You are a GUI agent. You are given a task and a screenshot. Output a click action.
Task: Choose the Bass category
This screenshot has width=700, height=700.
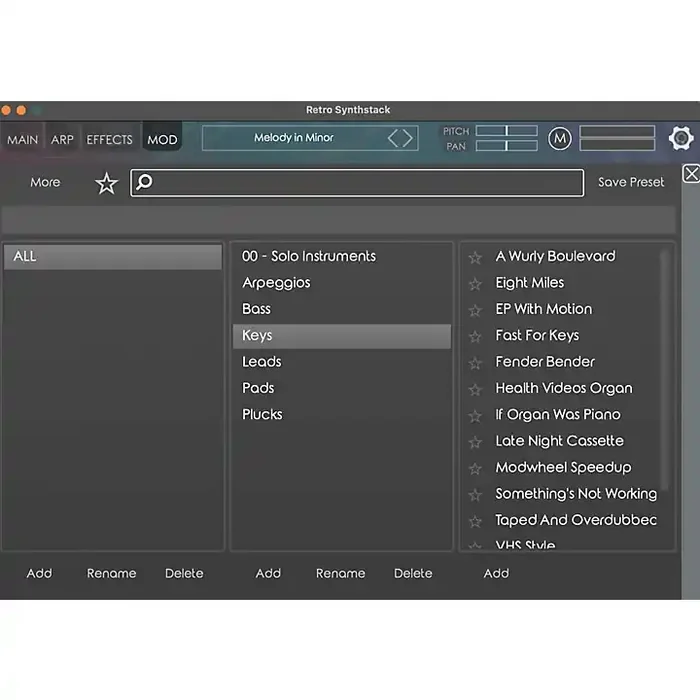pos(342,309)
